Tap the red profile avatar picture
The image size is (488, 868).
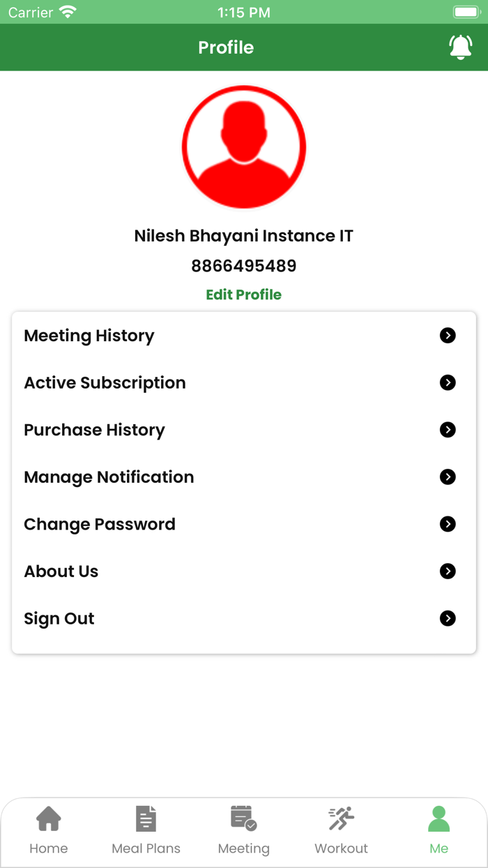(244, 147)
